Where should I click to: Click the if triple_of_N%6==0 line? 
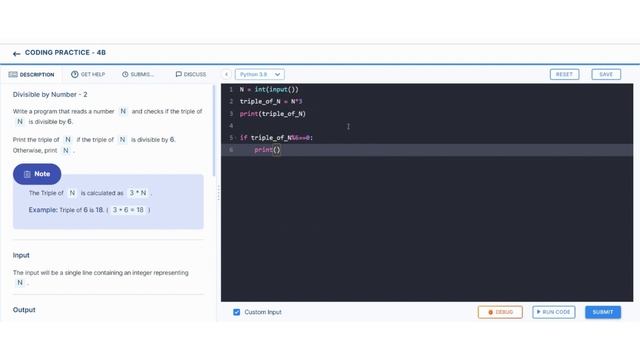(276, 138)
